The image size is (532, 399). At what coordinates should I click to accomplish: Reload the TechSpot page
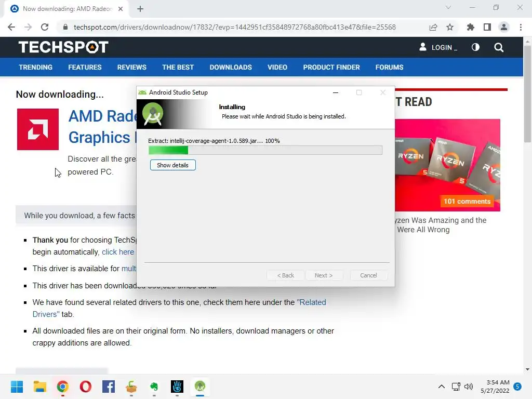tap(45, 27)
